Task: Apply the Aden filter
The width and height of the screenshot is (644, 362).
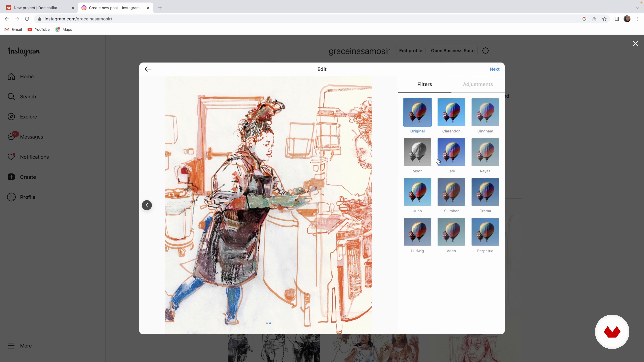Action: [x=451, y=232]
